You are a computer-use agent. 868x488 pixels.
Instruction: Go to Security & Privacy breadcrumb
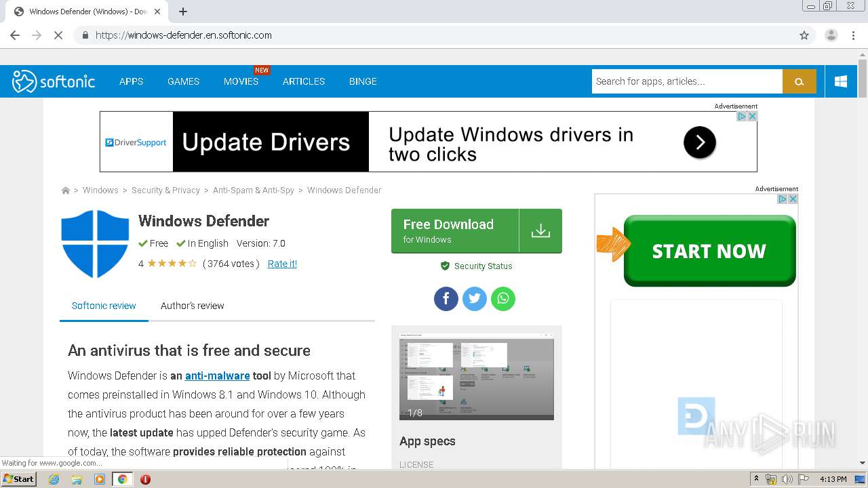coord(165,190)
